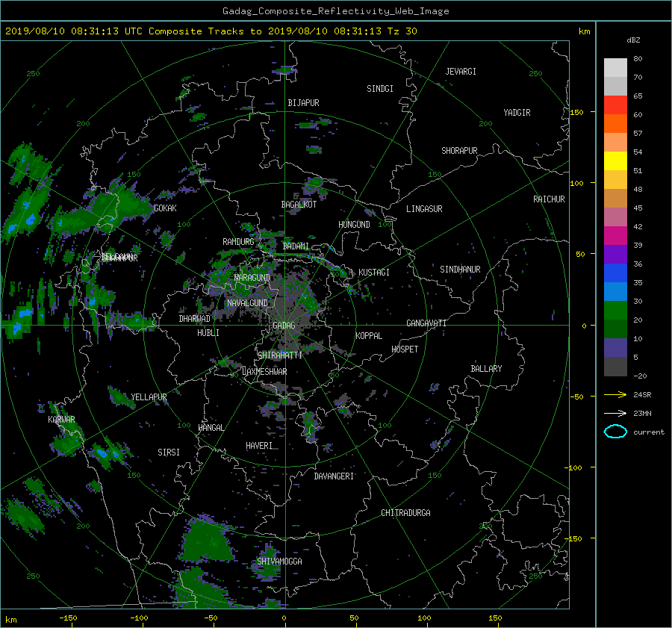Viewport: 672px width, 628px height.
Task: Click the RAICHUR city label
Action: tap(549, 199)
